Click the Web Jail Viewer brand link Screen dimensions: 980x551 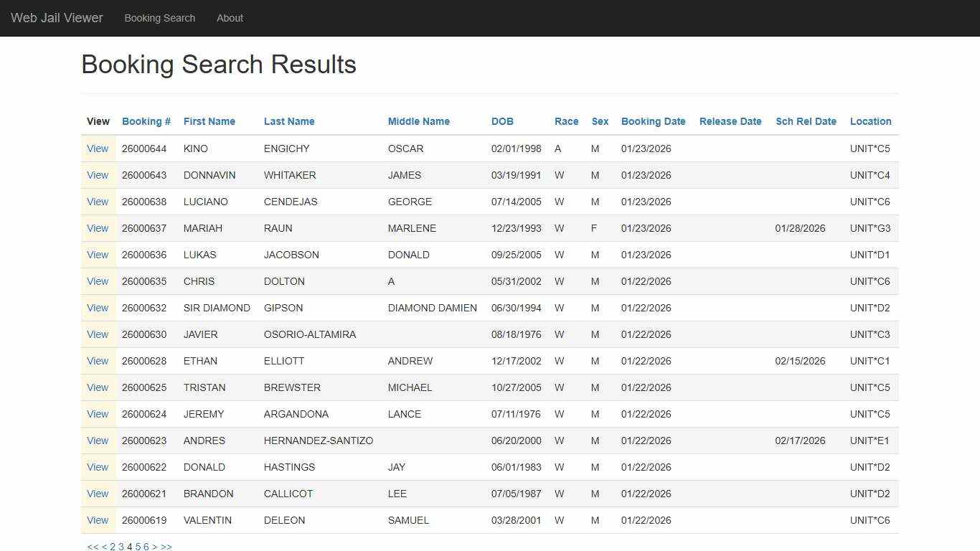point(56,18)
